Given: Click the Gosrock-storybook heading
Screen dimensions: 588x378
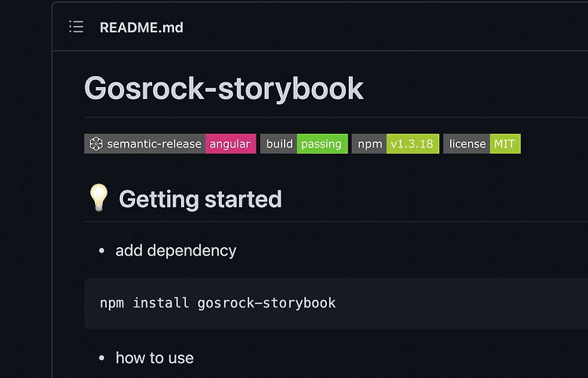Looking at the screenshot, I should pos(224,89).
